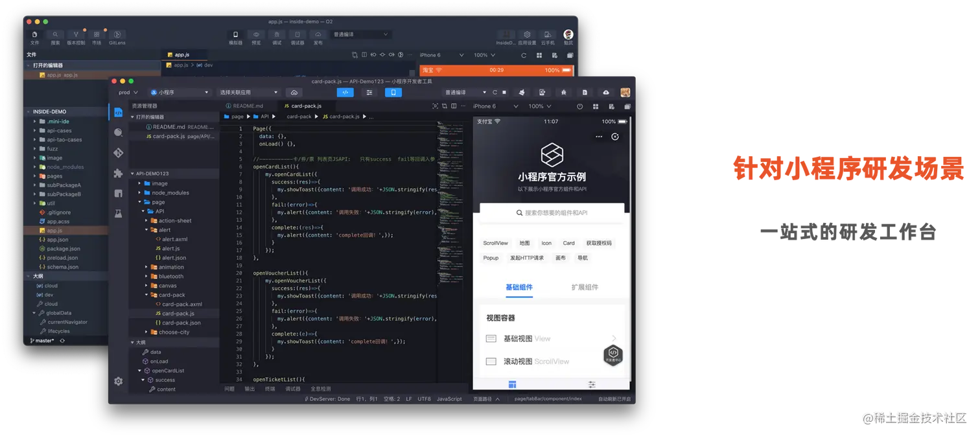Open the extensions puzzle icon in sidebar
Image resolution: width=980 pixels, height=438 pixels.
coord(118,173)
